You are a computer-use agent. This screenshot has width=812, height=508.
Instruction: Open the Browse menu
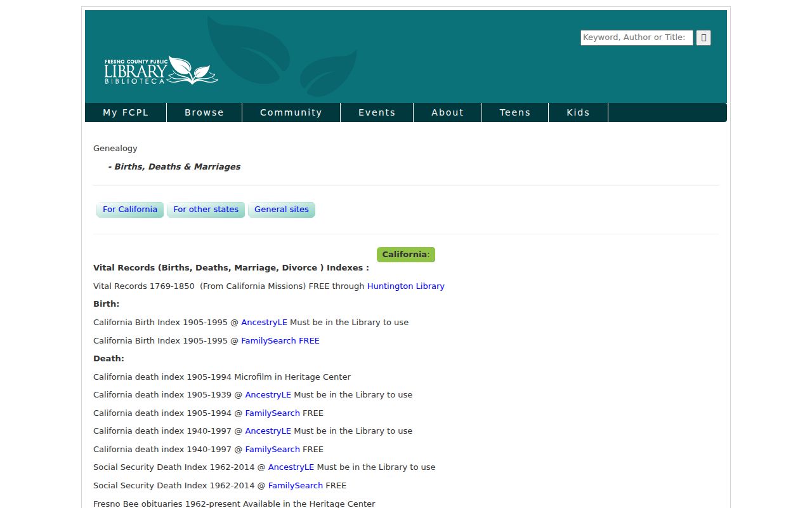204,112
